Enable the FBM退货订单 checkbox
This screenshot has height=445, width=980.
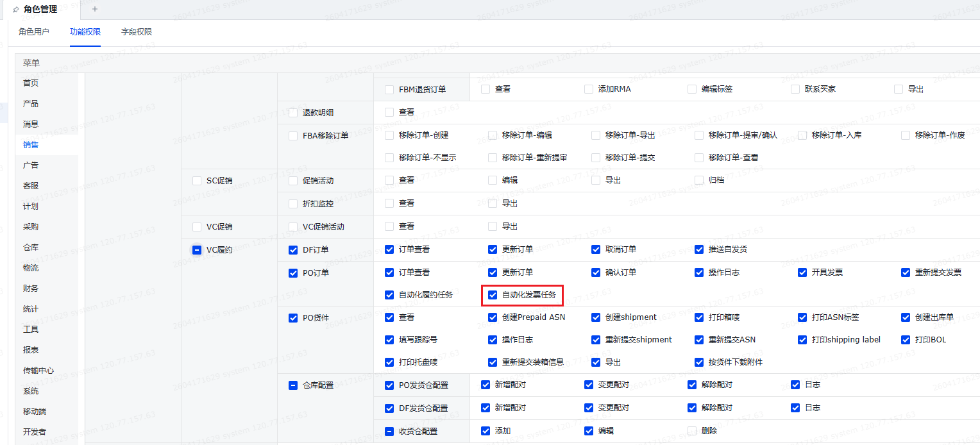[389, 90]
